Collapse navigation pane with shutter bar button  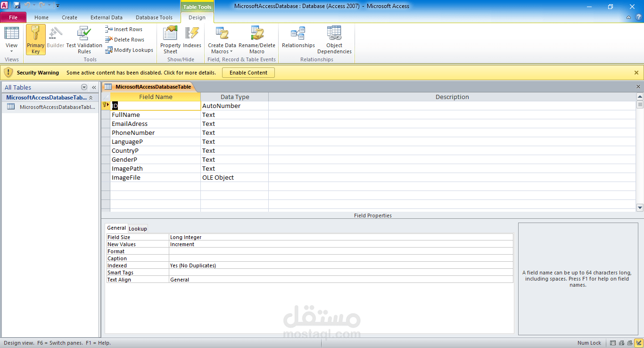(94, 87)
